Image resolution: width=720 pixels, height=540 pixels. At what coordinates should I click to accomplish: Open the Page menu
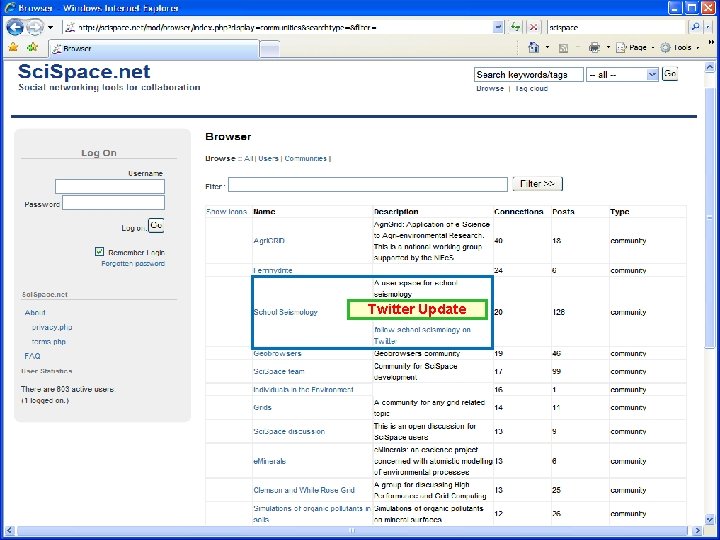coord(636,47)
